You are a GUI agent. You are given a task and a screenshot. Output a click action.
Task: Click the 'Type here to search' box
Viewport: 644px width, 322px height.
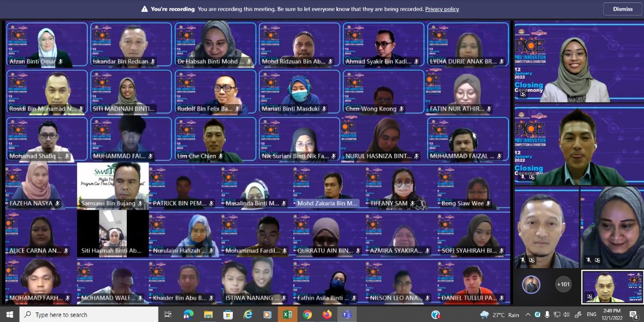90,314
